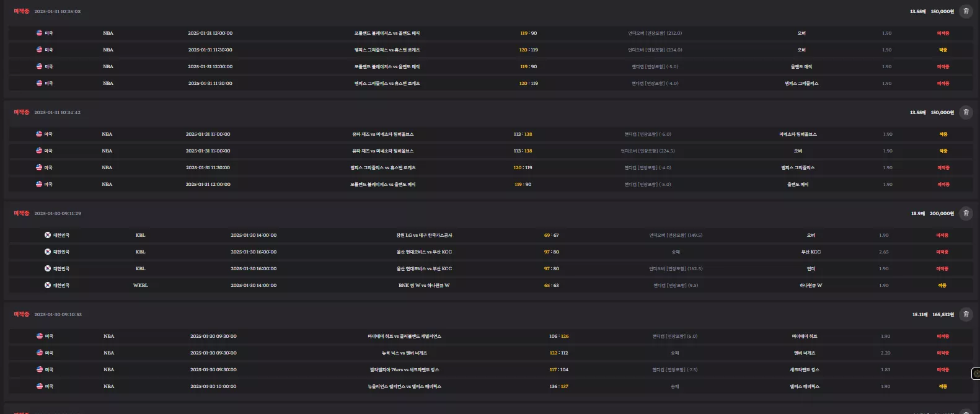Click the 2.65 odds value
The height and width of the screenshot is (414, 980).
(x=883, y=252)
